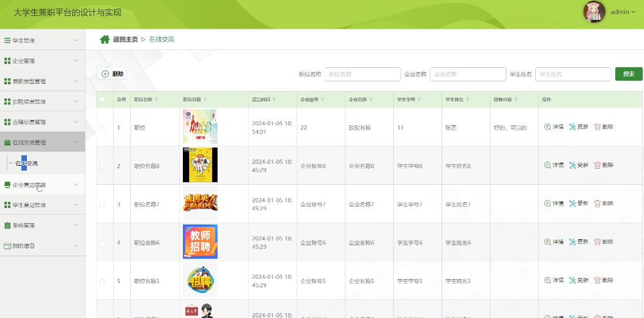Image resolution: width=644 pixels, height=318 pixels.
Task: Expand the 企业管理 chevron
Action: pos(76,61)
